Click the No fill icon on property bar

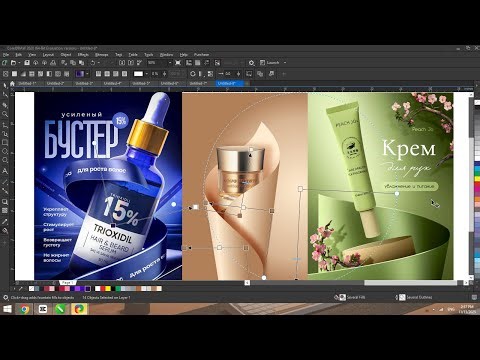click(6, 74)
